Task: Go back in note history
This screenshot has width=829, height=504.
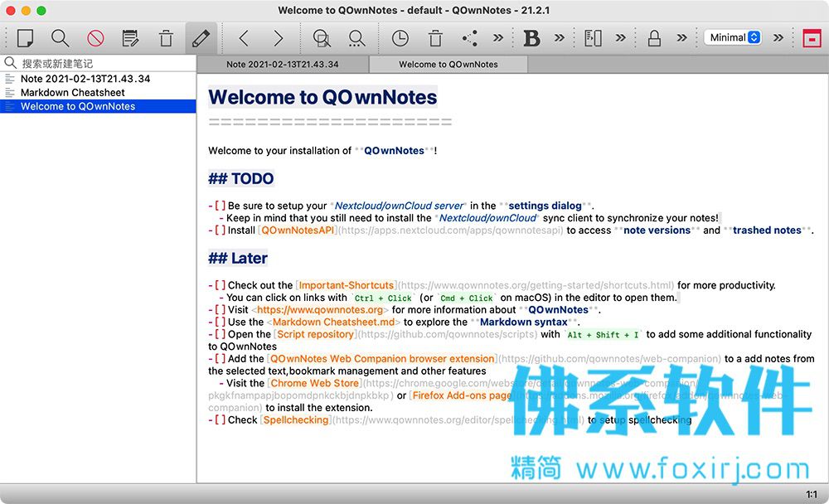Action: tap(243, 38)
